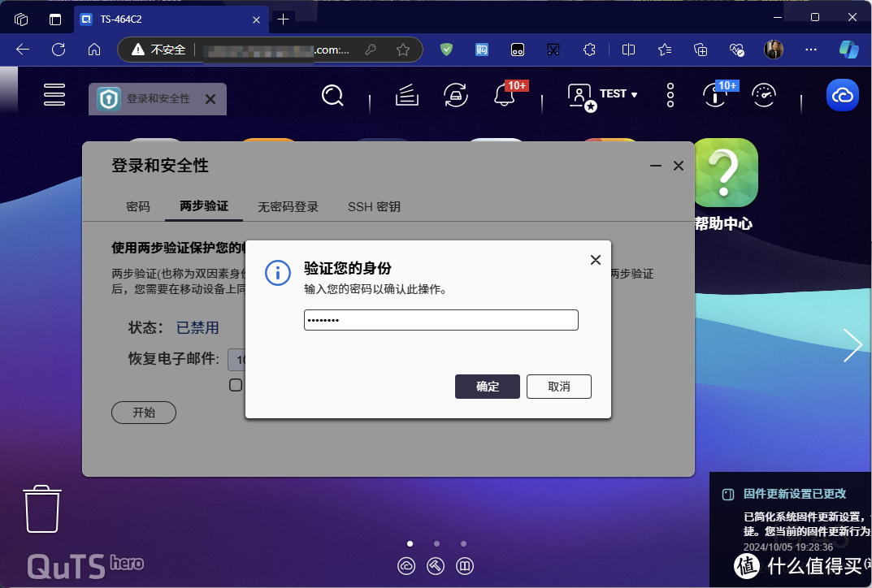
Task: Open the resource monitor gauge icon
Action: pos(765,95)
